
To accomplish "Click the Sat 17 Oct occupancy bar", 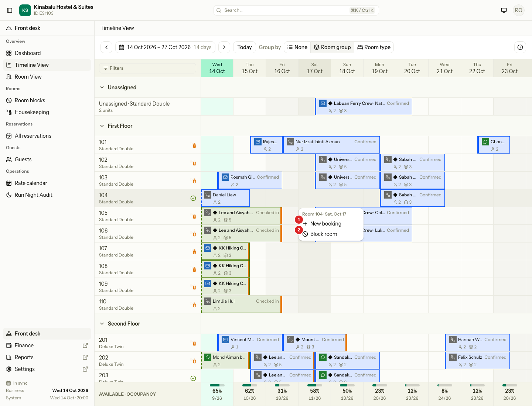I will (315, 385).
